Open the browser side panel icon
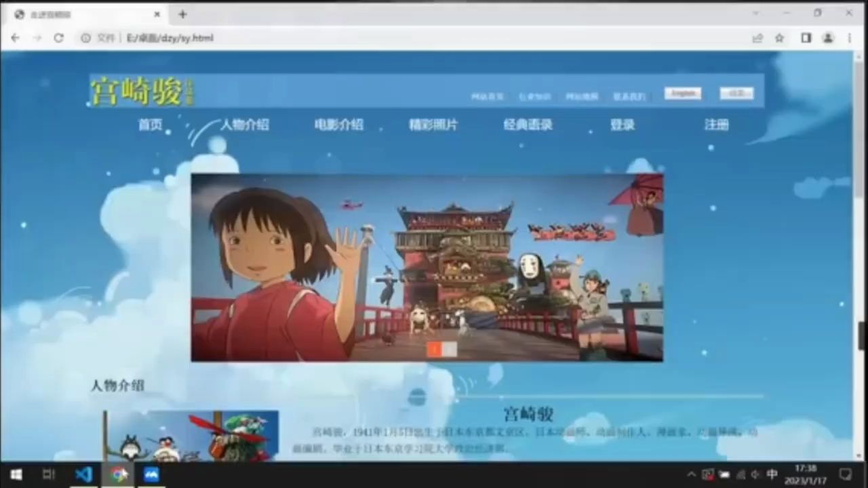This screenshot has height=488, width=868. pos(806,38)
